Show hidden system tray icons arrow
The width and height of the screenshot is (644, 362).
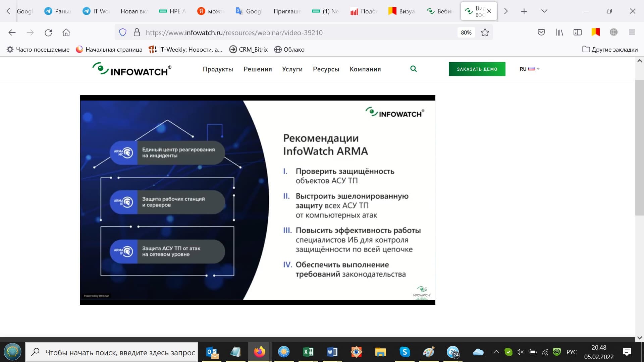coord(496,352)
